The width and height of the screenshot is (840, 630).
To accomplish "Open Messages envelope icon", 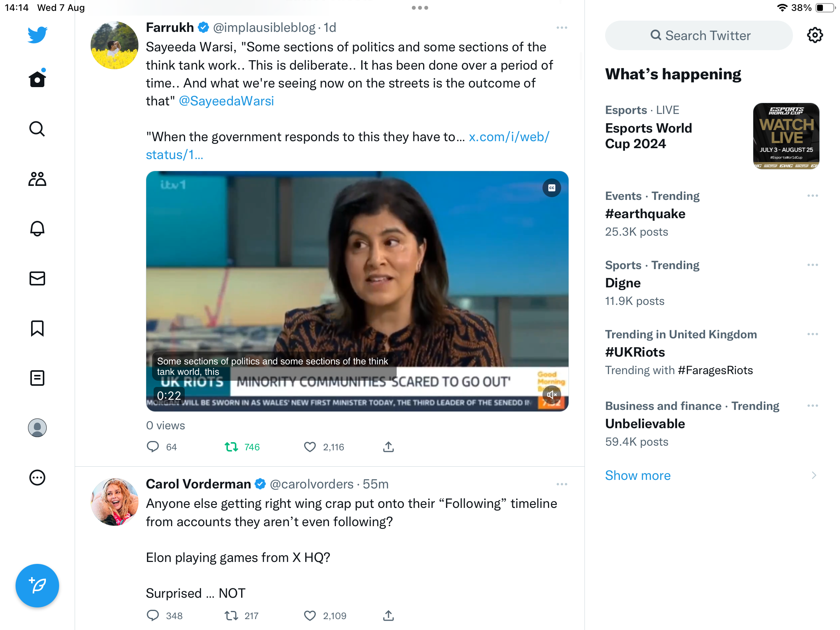I will pyautogui.click(x=37, y=278).
